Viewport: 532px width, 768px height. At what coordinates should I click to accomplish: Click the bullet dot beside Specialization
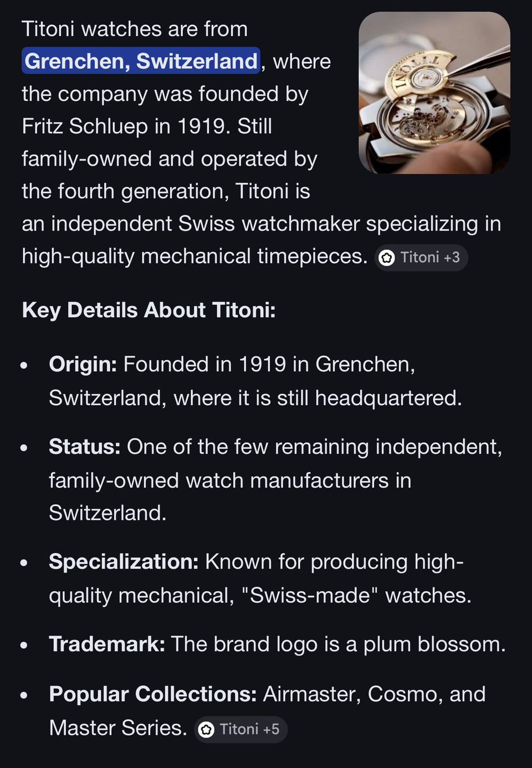24,563
